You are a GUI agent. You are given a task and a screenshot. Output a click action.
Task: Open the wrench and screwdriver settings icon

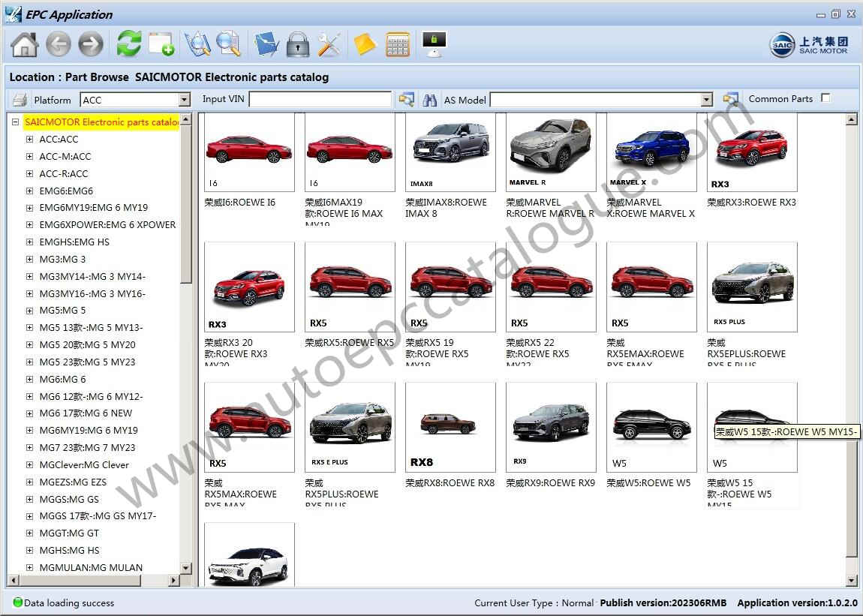329,44
